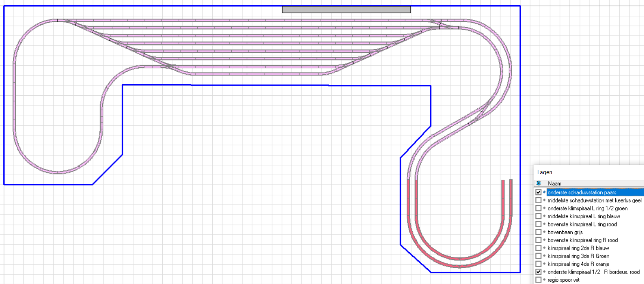Select layer 'bovenste klimspiraal L ring rood'
The height and width of the screenshot is (284, 644).
click(582, 224)
